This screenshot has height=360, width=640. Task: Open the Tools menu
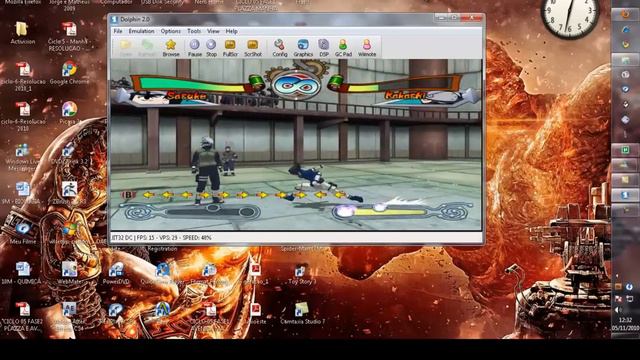click(194, 31)
